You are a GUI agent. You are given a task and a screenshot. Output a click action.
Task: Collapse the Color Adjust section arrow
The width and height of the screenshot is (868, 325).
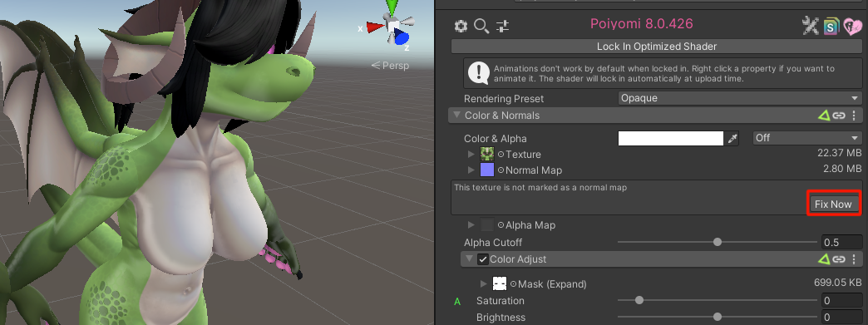click(470, 259)
